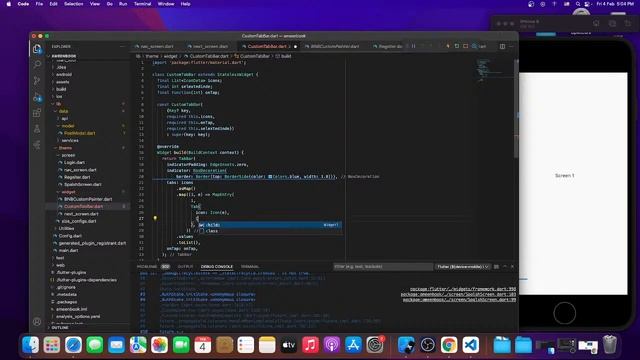Open Source Control view in activity bar
640x360 pixels.
coord(37,80)
